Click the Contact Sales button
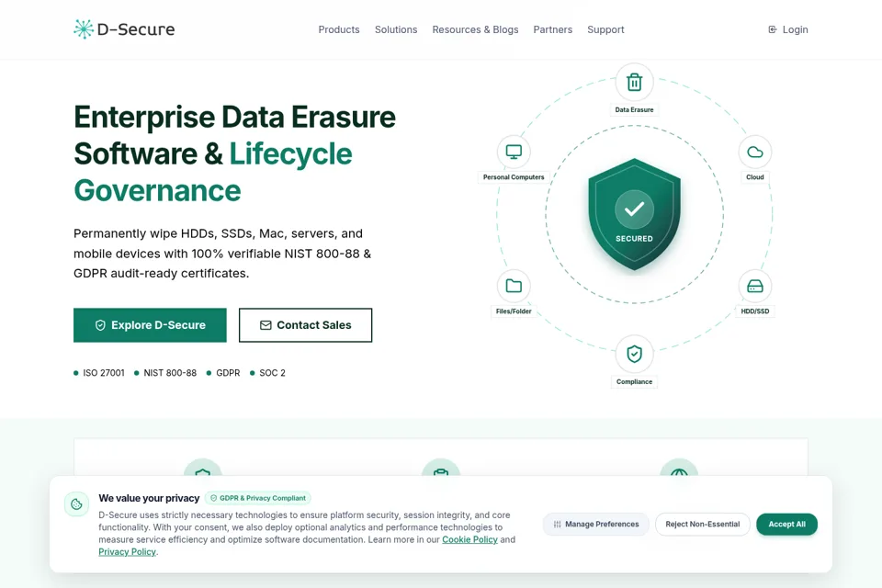Viewport: 882px width, 588px height. pos(305,325)
